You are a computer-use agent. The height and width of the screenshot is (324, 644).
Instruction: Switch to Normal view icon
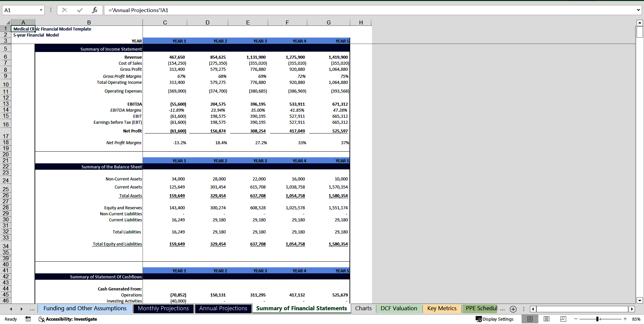coord(530,319)
